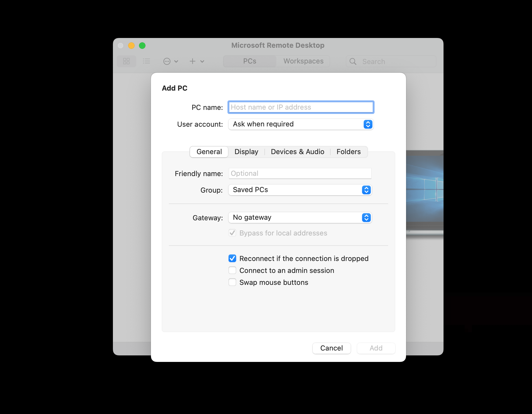Switch to list view icon in toolbar
The image size is (532, 414).
tap(146, 61)
